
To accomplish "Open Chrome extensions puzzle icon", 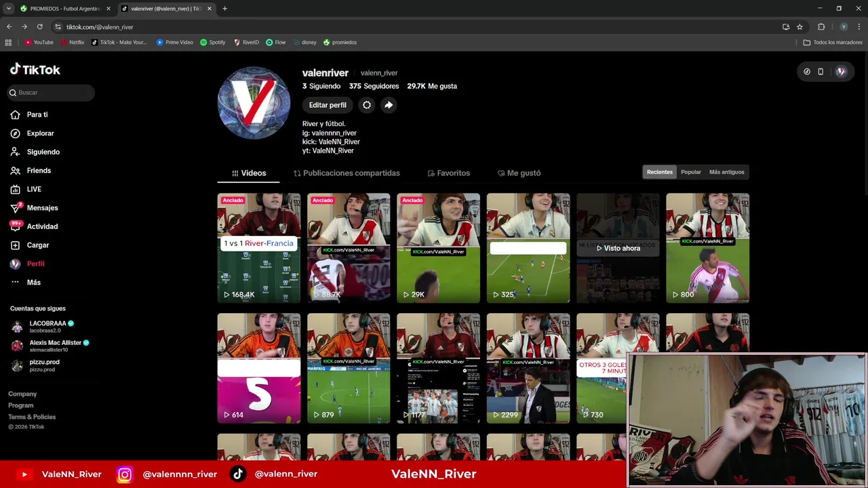I will (821, 27).
